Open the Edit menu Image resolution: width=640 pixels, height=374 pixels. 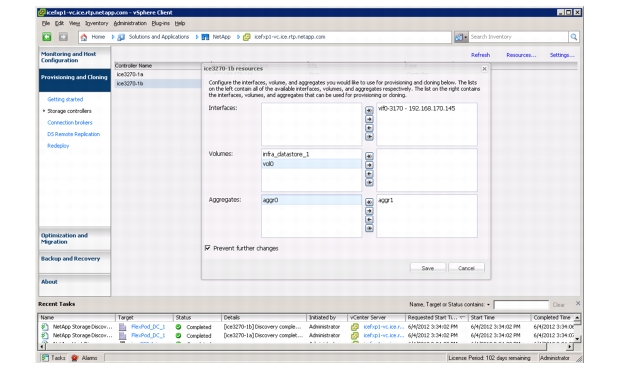click(x=60, y=24)
